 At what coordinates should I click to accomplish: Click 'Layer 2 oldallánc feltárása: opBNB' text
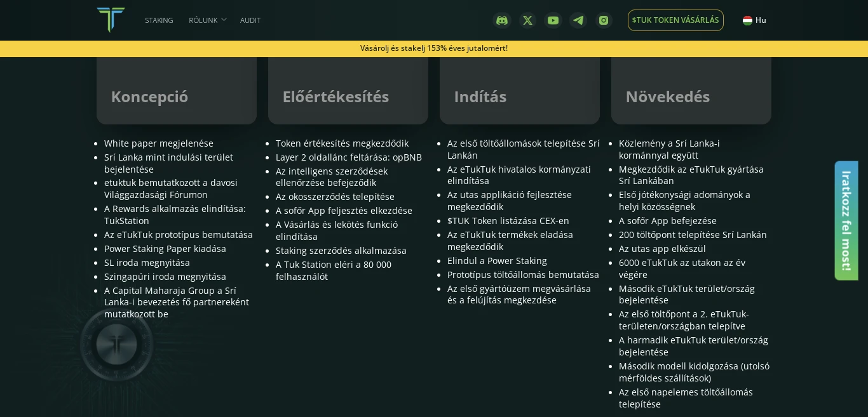pos(349,157)
